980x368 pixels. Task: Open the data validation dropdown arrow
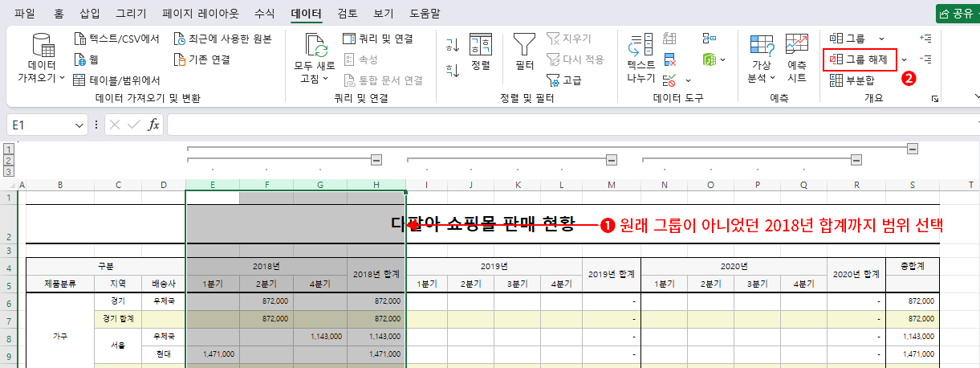tap(688, 80)
